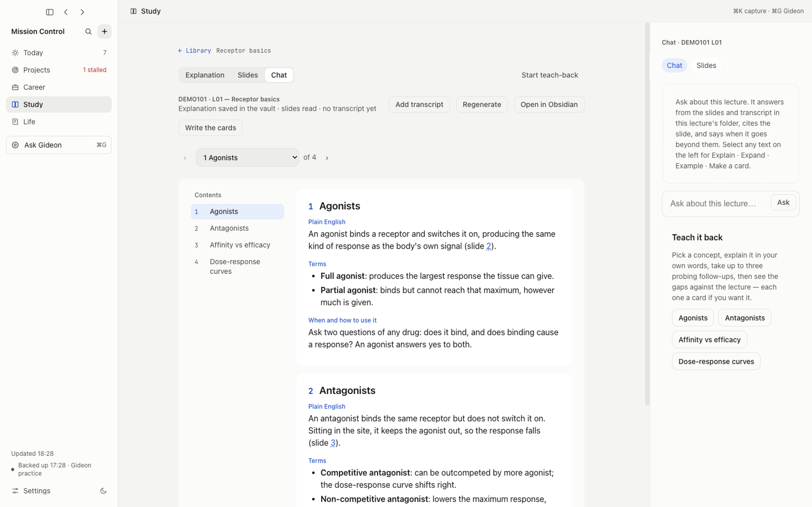
Task: Open the Today section
Action: (x=59, y=53)
